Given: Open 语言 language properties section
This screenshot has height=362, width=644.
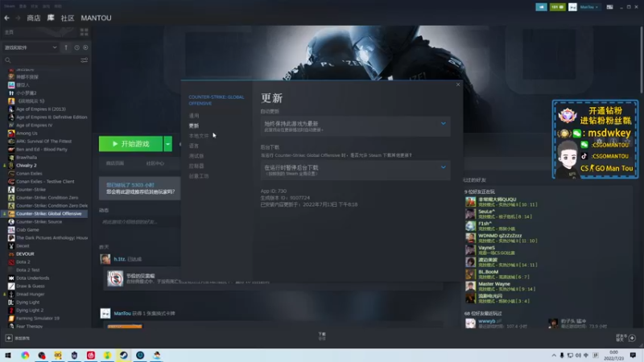Looking at the screenshot, I should point(194,146).
